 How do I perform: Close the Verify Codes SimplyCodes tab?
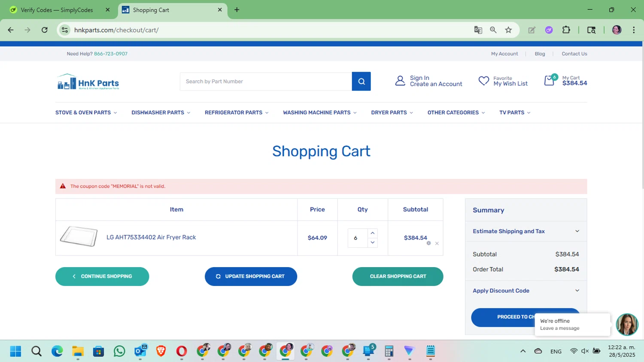(x=108, y=10)
